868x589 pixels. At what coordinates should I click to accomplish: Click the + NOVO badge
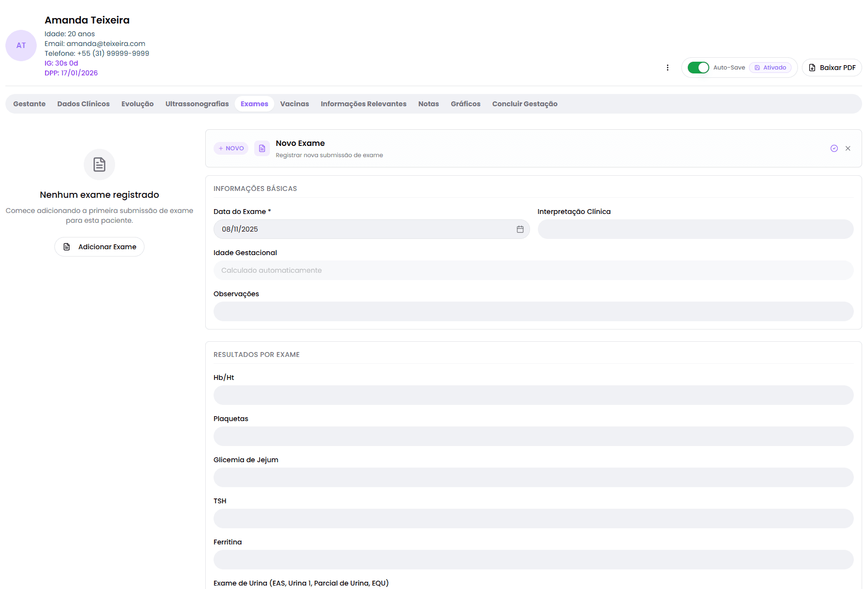(231, 148)
